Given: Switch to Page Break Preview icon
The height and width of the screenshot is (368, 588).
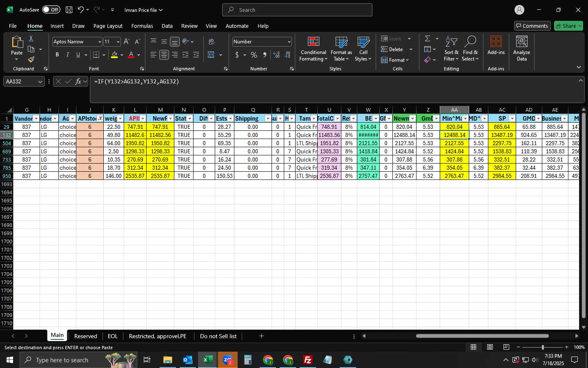Looking at the screenshot, I should click(506, 347).
